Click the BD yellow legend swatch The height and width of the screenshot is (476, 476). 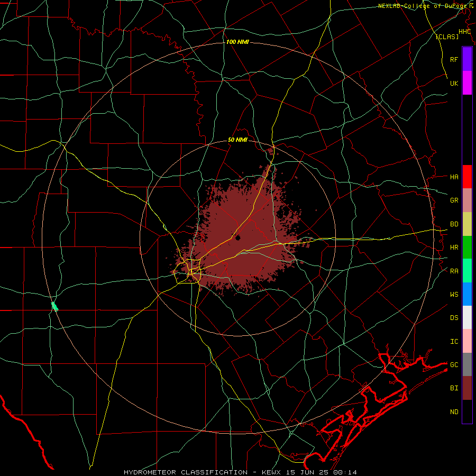point(467,224)
